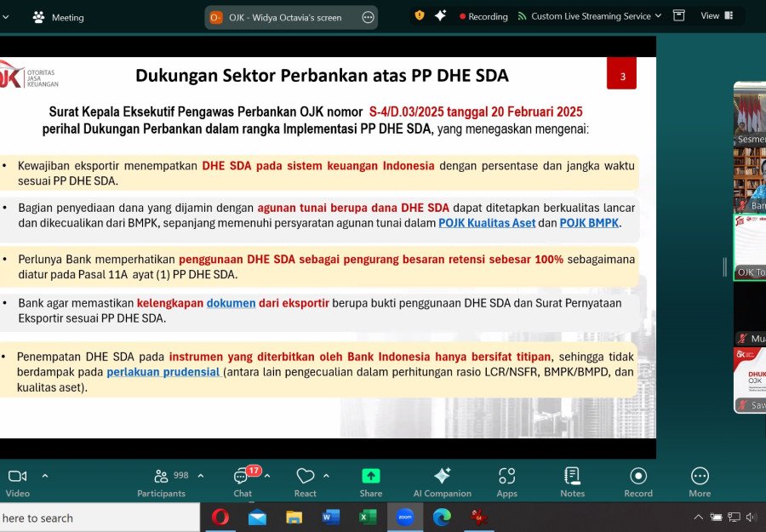
Task: Open File Explorer from taskbar
Action: click(294, 518)
